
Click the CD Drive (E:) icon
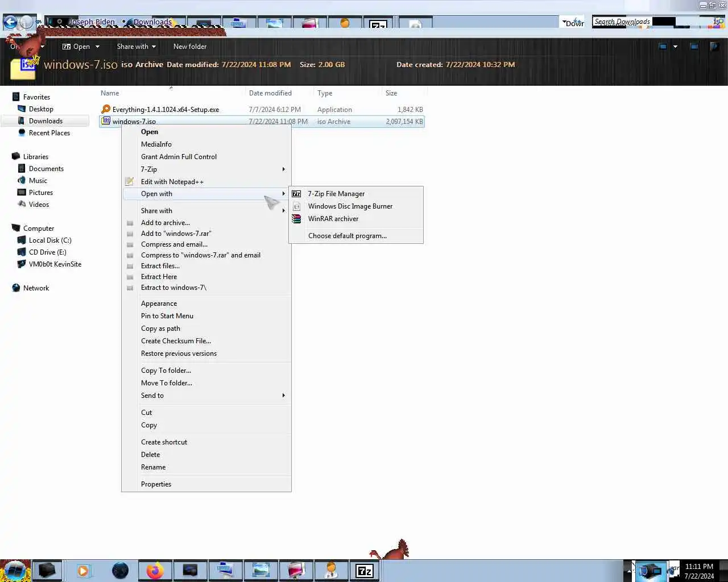coord(22,252)
